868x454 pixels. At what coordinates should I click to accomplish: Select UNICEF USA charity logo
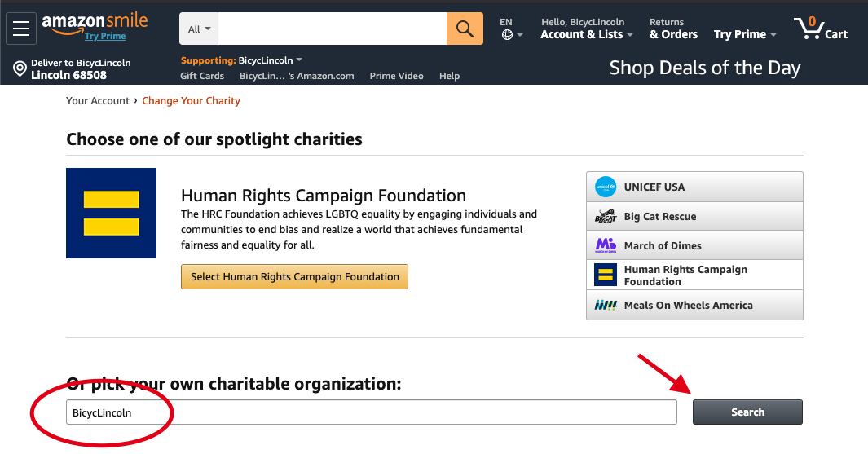[x=605, y=187]
